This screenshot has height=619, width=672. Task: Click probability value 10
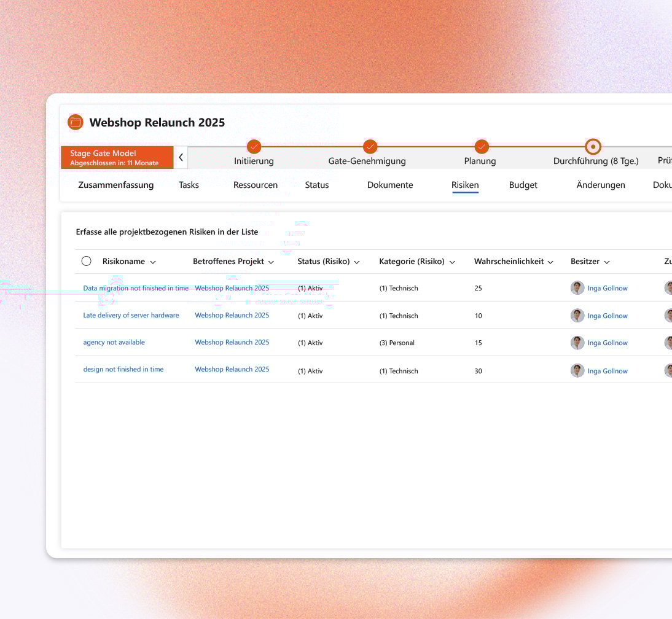479,316
